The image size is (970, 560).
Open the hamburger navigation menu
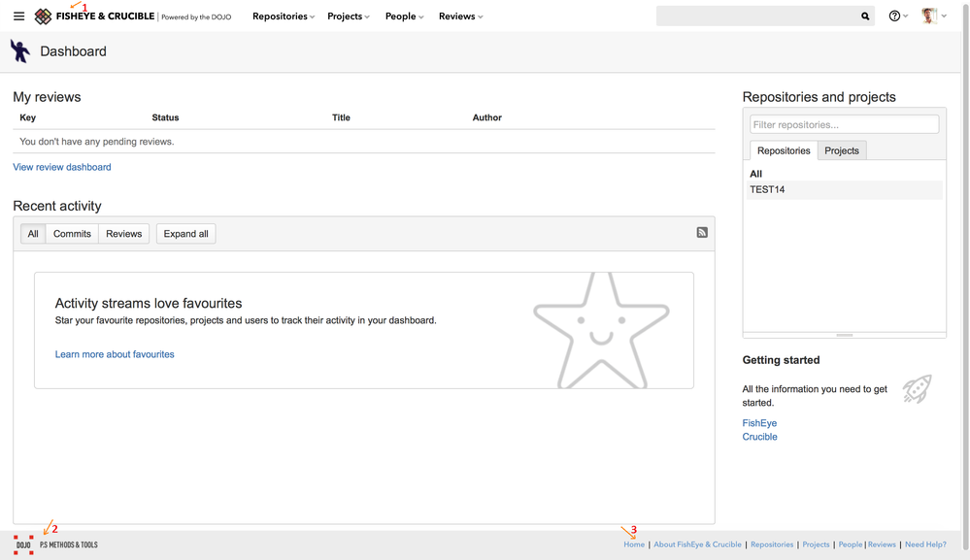click(x=19, y=16)
